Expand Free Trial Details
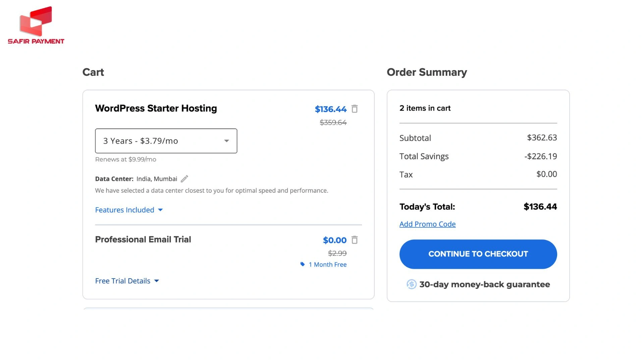644x362 pixels. tap(127, 281)
